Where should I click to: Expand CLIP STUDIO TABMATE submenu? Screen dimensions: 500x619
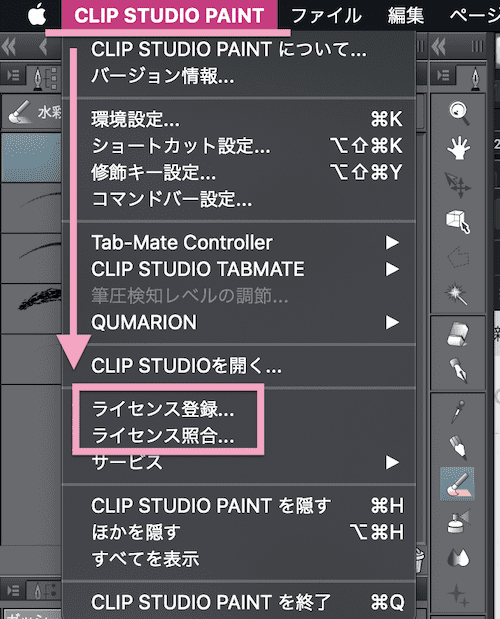(238, 269)
